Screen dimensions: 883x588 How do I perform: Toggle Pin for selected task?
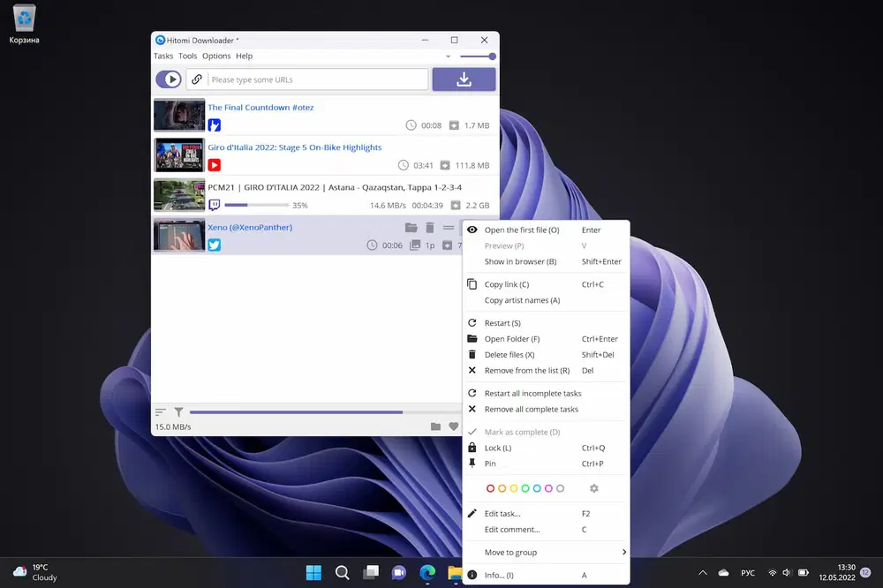coord(490,464)
